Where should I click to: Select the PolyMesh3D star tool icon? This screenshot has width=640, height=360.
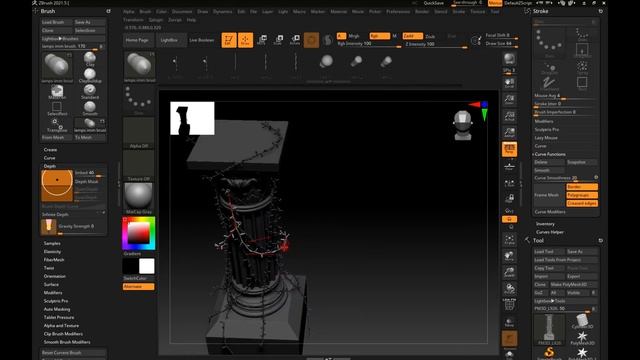point(582,338)
